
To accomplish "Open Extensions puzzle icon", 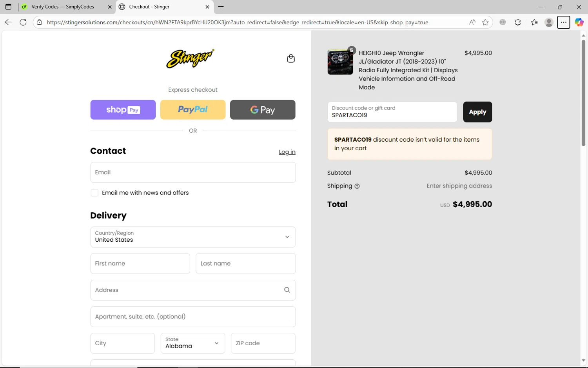I will click(x=518, y=22).
